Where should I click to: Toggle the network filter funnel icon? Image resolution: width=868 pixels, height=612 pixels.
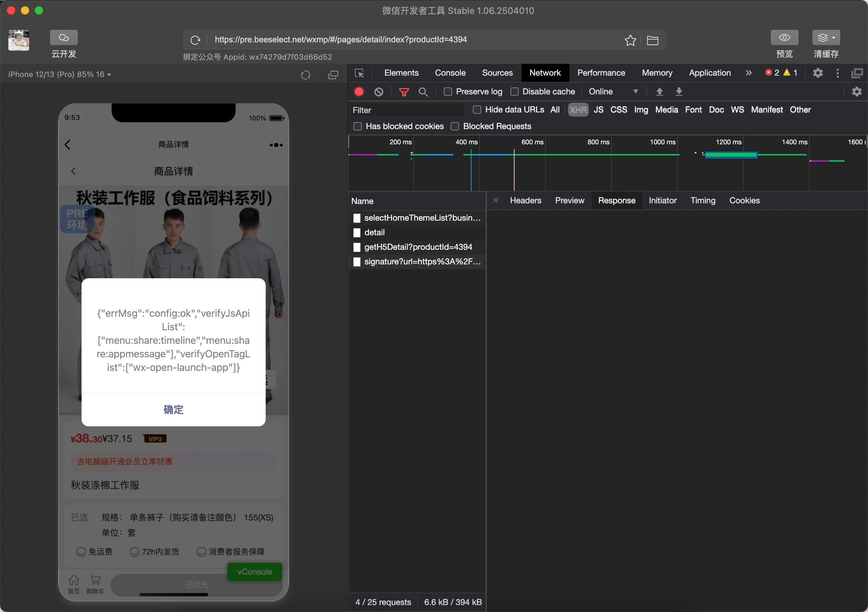click(x=404, y=92)
